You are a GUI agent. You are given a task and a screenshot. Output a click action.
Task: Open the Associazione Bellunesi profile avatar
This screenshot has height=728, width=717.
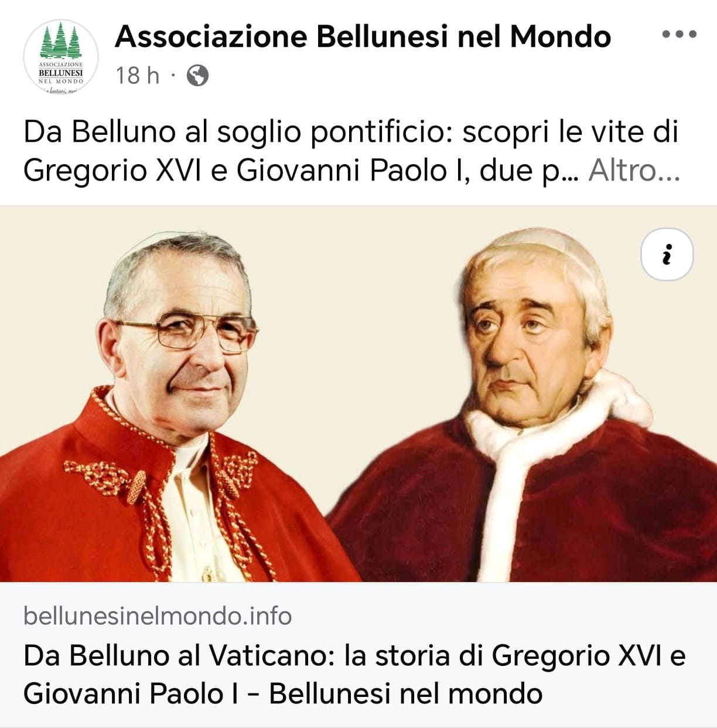[x=61, y=57]
